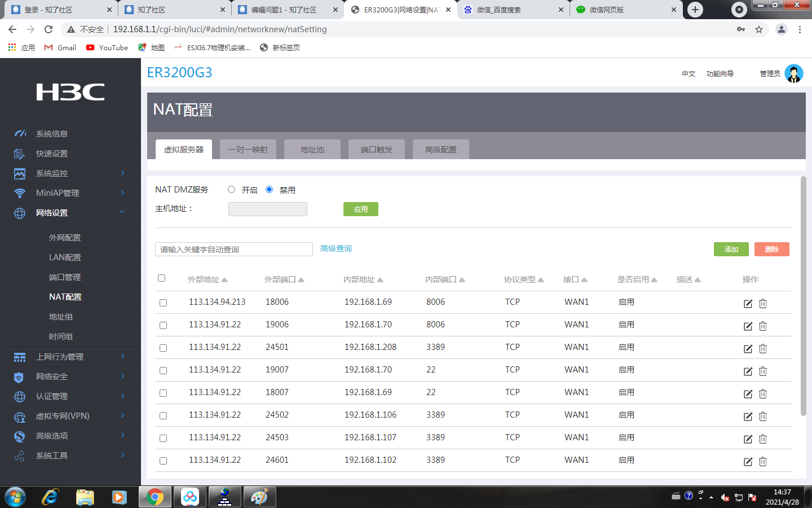This screenshot has height=508, width=812.
Task: Expand the 网络安全 sidebar menu
Action: (70, 376)
